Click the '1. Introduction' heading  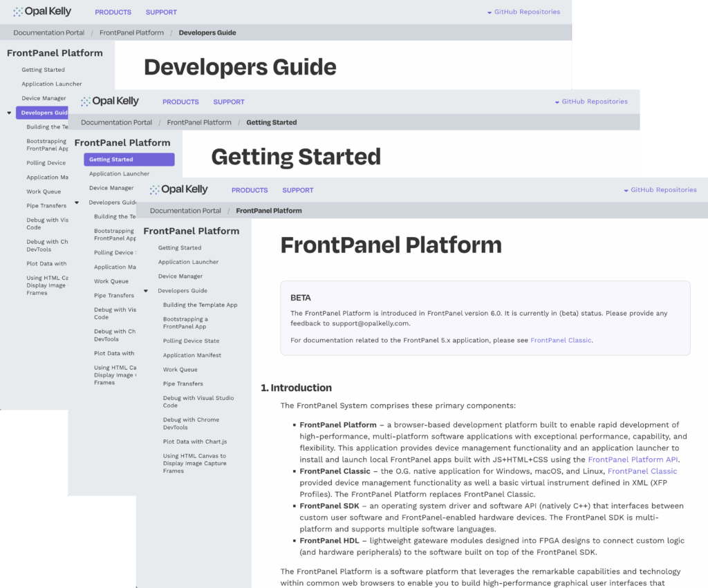[x=296, y=388]
